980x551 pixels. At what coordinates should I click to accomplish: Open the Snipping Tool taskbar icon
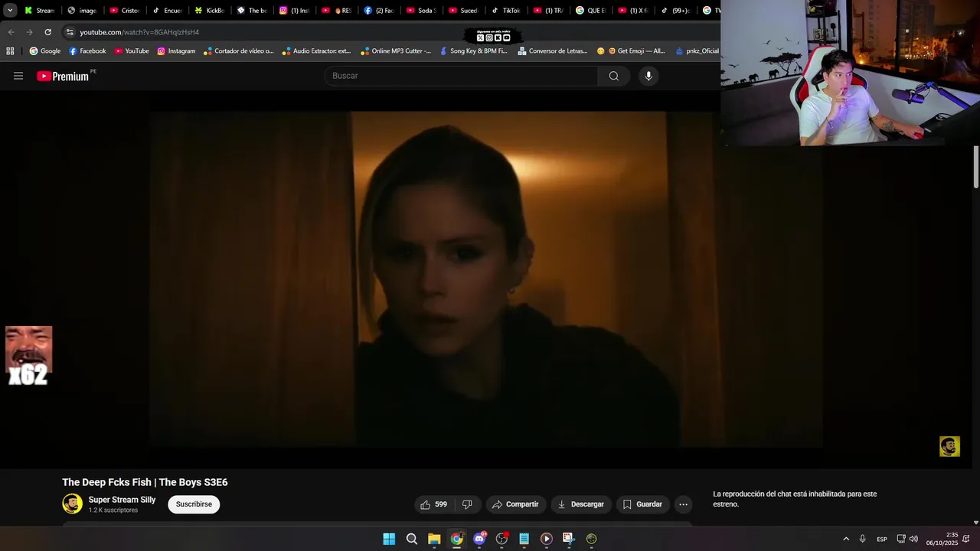[x=569, y=539]
